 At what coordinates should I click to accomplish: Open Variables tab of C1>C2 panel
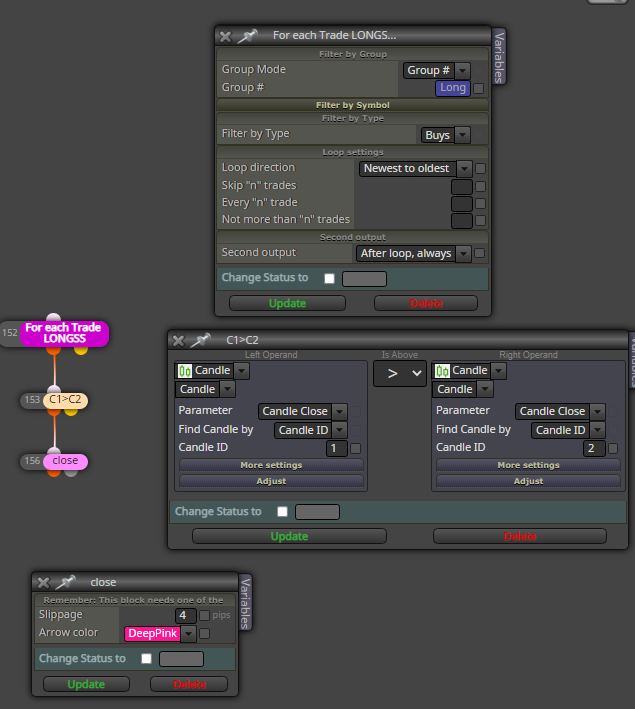click(632, 360)
